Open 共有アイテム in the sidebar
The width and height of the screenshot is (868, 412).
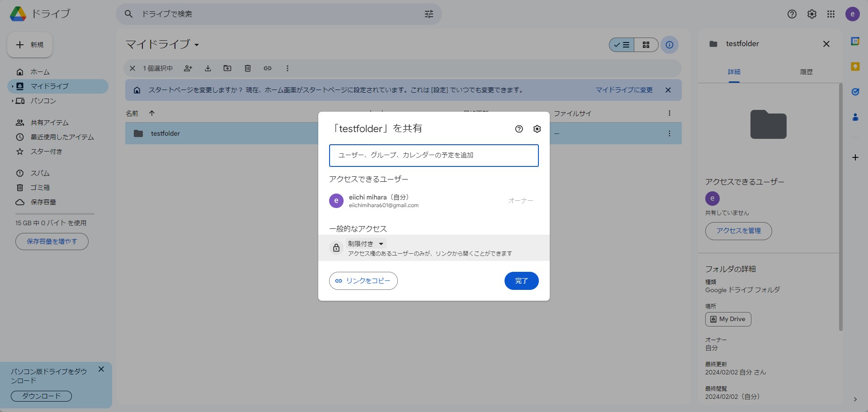point(58,123)
